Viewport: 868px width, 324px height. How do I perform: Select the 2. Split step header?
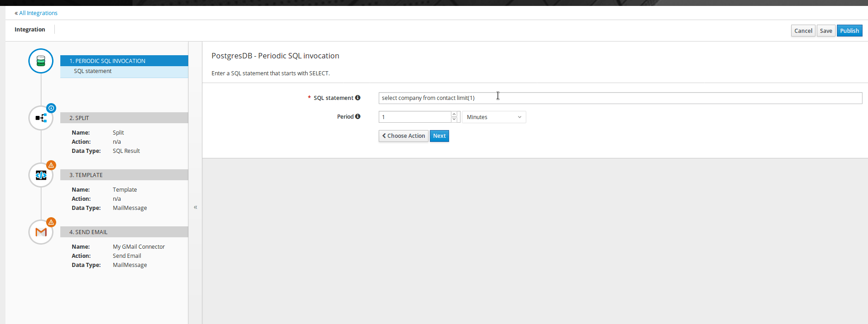(x=124, y=118)
